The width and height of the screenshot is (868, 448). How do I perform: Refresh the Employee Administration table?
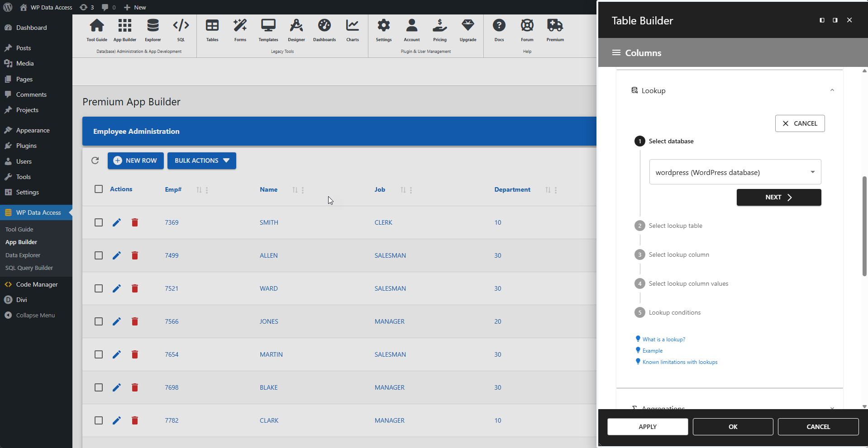tap(95, 160)
